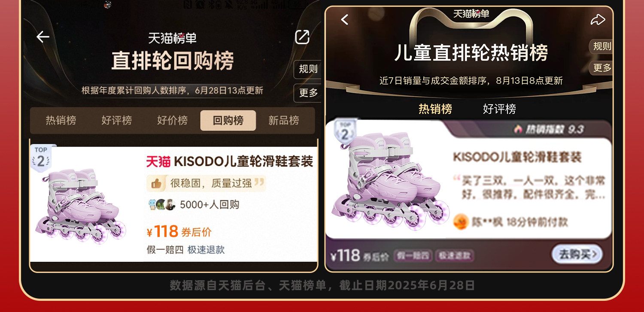The image size is (644, 312).
Task: Select the 新品榜 tab
Action: point(283,121)
